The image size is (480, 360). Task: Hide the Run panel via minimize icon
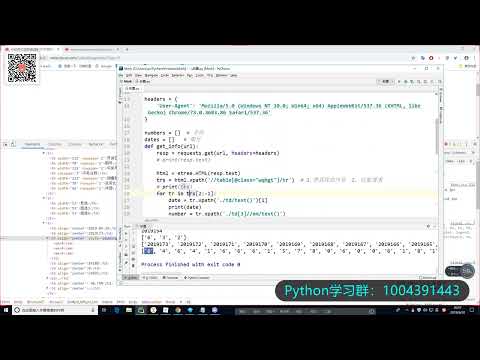(436, 226)
